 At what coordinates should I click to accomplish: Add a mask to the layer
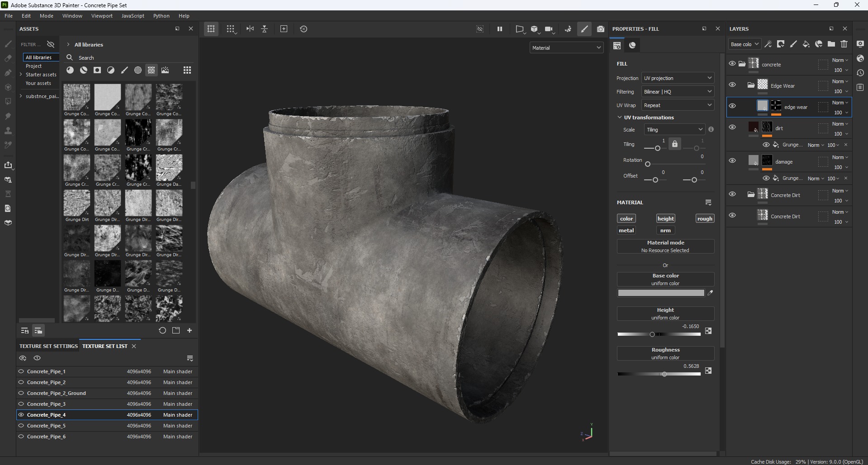tap(781, 44)
